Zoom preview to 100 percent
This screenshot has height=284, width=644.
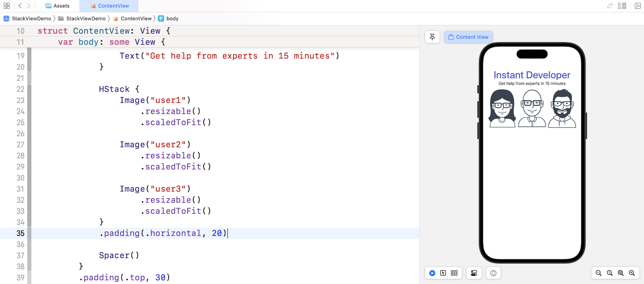click(610, 273)
